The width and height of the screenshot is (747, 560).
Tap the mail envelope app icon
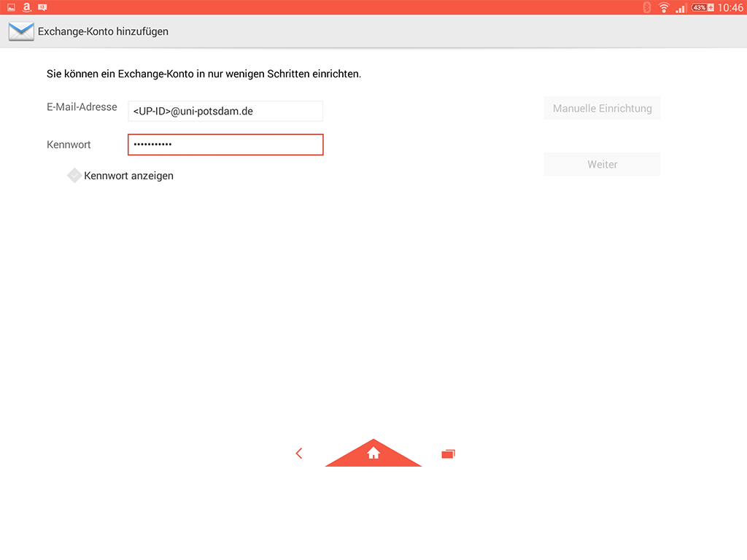coord(21,31)
